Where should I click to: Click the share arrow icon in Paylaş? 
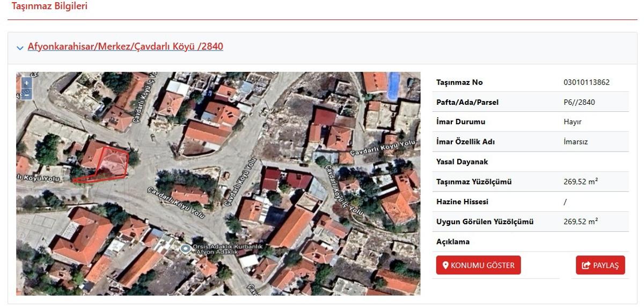click(x=586, y=266)
